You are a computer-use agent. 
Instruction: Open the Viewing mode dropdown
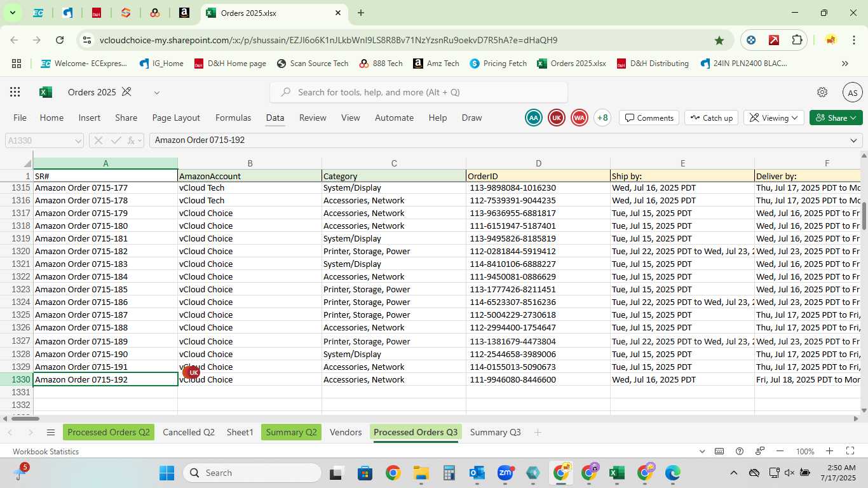(774, 118)
